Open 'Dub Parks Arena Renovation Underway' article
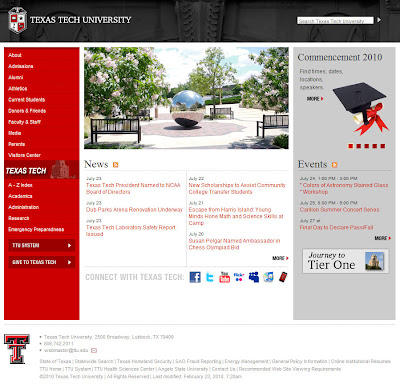 click(134, 210)
